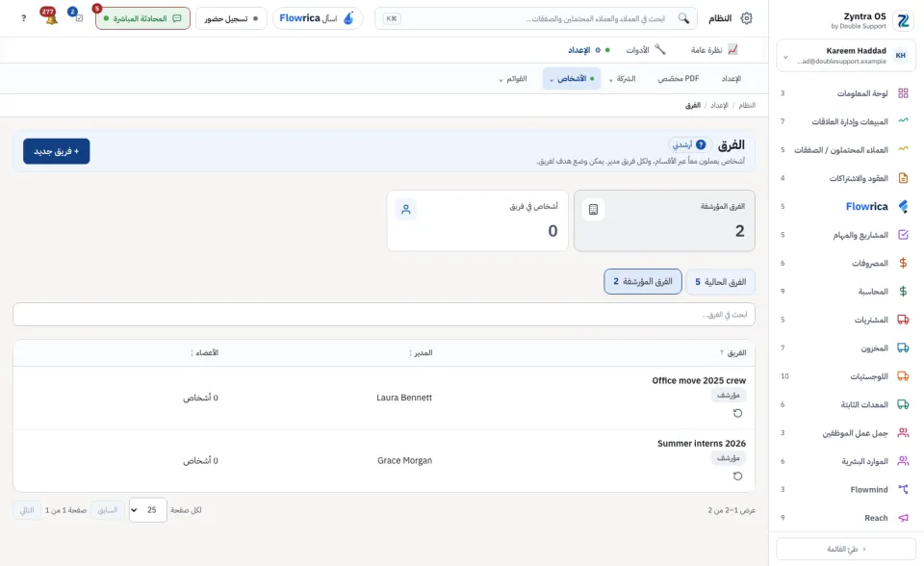
Task: Open اللوجستيات in the sidebar
Action: [846, 376]
